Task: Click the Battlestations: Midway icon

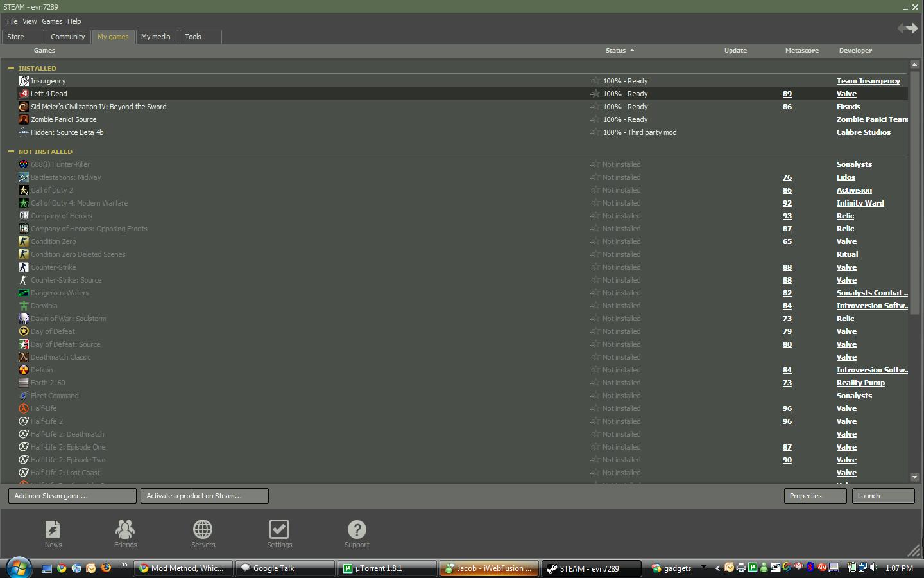Action: click(x=24, y=177)
